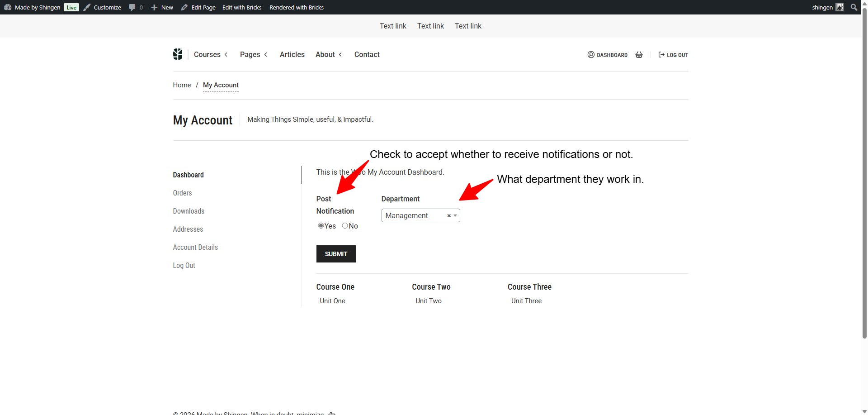Click the Customize paintbrush item in admin bar
The width and height of the screenshot is (868, 415).
pyautogui.click(x=103, y=7)
